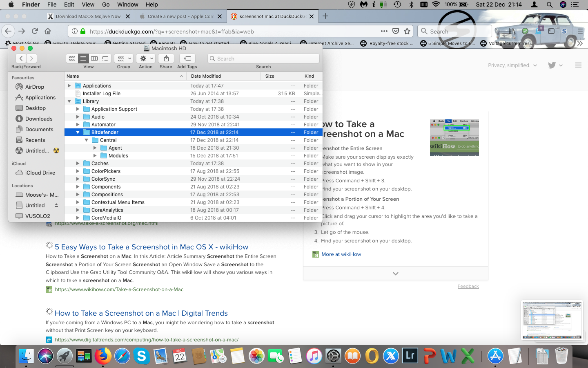Open the Royalty-free stock bookmark
The width and height of the screenshot is (588, 368).
387,43
